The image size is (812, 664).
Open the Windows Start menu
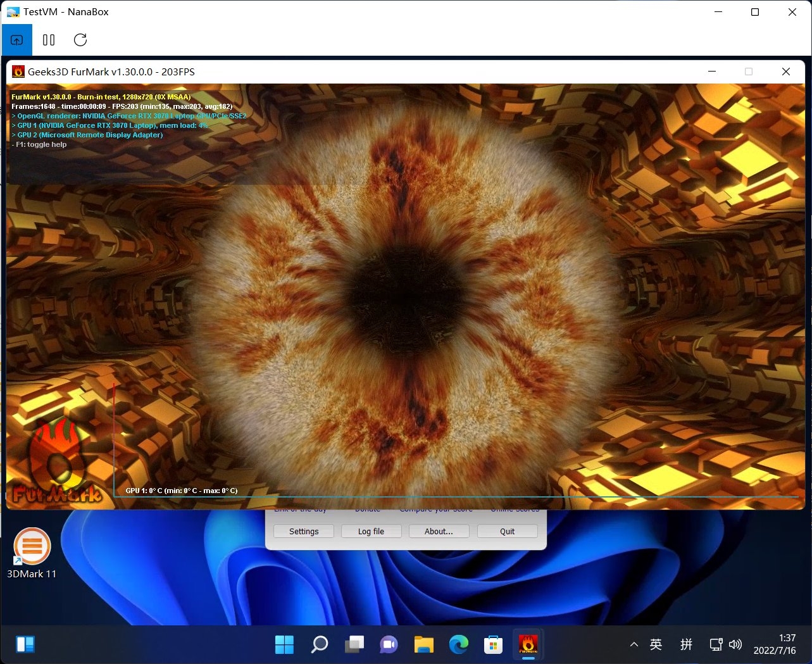[284, 644]
